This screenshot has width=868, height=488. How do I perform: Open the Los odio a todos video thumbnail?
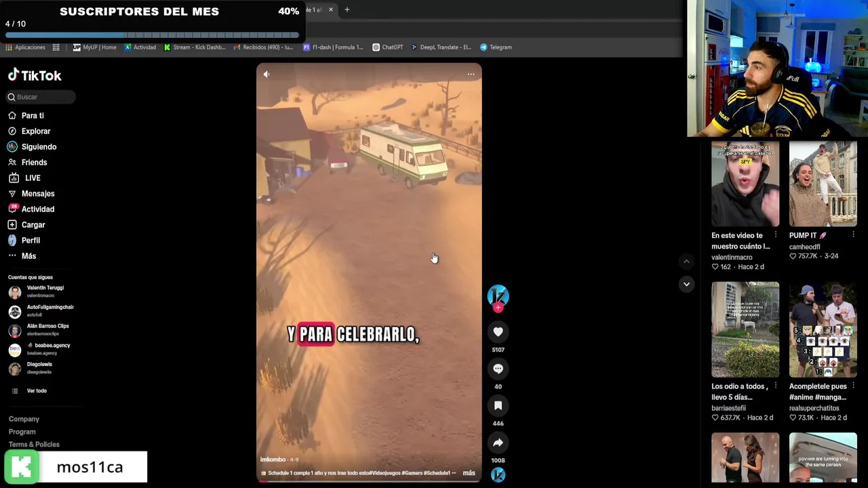[x=745, y=329]
